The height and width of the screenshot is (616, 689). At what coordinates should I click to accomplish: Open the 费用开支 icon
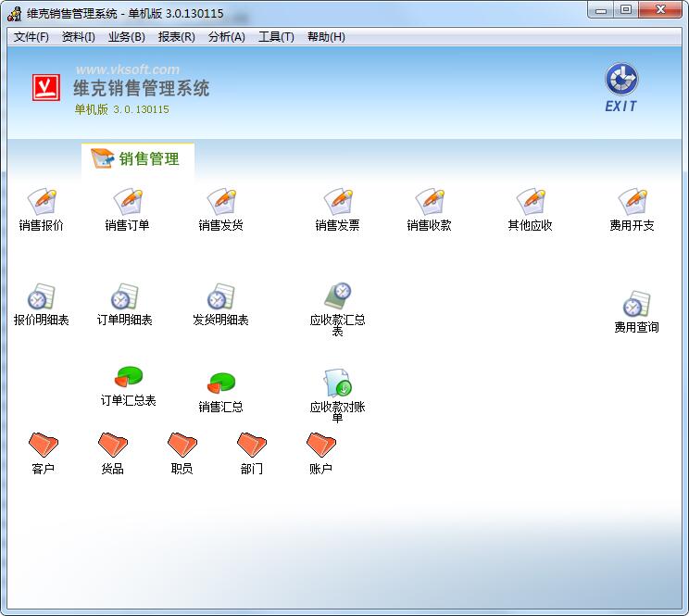(632, 202)
